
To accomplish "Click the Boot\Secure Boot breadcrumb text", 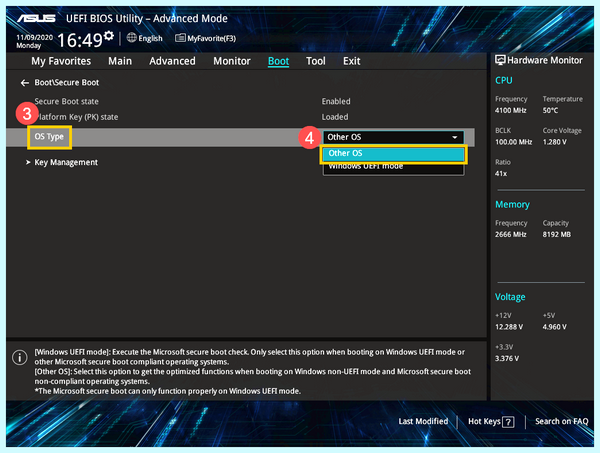I will coord(67,83).
